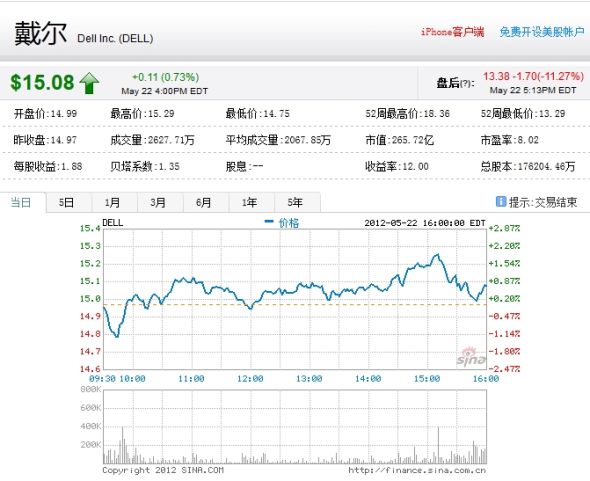
Task: Click the 贝塔系数:1.35 field
Action: coord(145,166)
